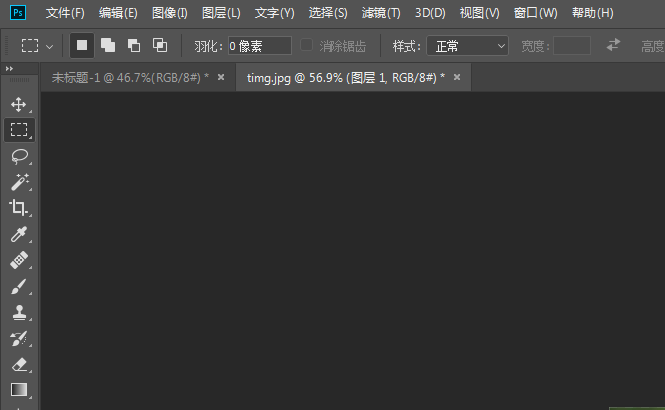This screenshot has width=665, height=410.
Task: Open the 图像(I) menu
Action: coord(170,13)
